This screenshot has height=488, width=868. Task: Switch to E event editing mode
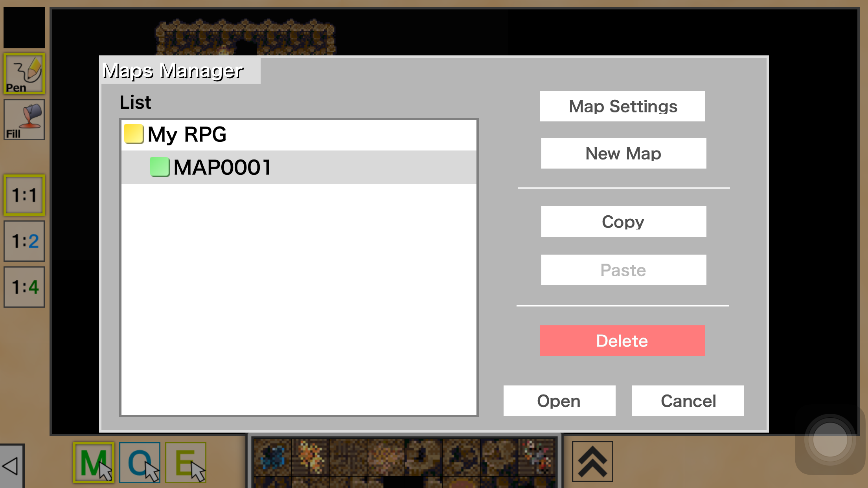tap(186, 462)
